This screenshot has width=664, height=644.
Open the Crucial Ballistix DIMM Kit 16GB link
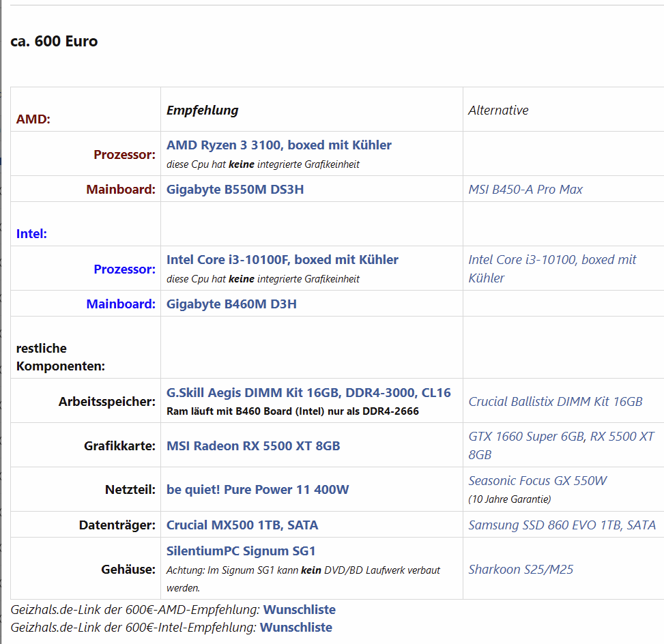click(555, 401)
